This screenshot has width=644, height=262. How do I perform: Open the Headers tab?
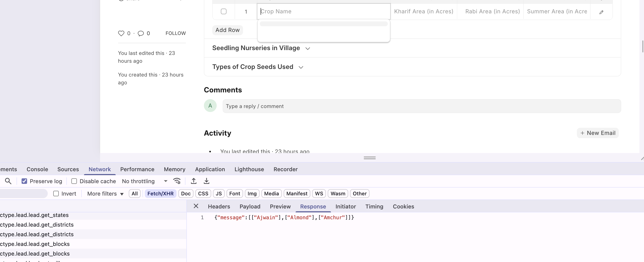coord(219,206)
